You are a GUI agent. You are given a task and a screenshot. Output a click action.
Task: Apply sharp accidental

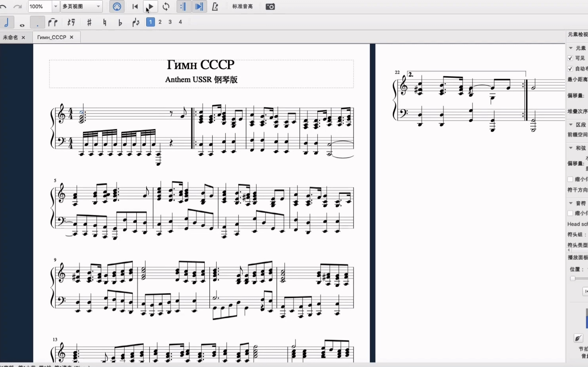(x=89, y=22)
